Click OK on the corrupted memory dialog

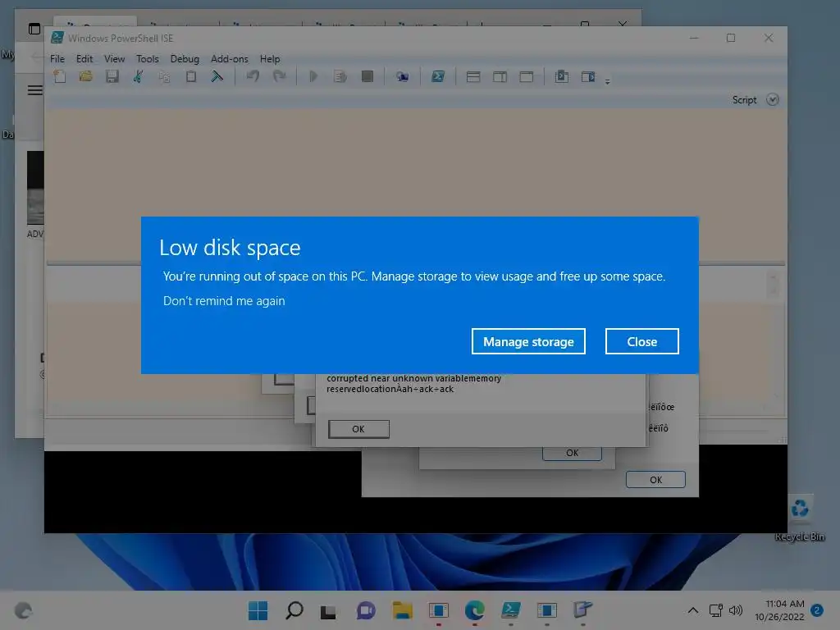(x=358, y=429)
